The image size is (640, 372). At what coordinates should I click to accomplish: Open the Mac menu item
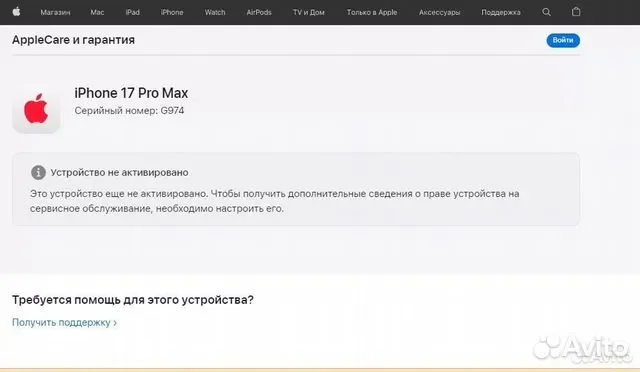tap(97, 13)
